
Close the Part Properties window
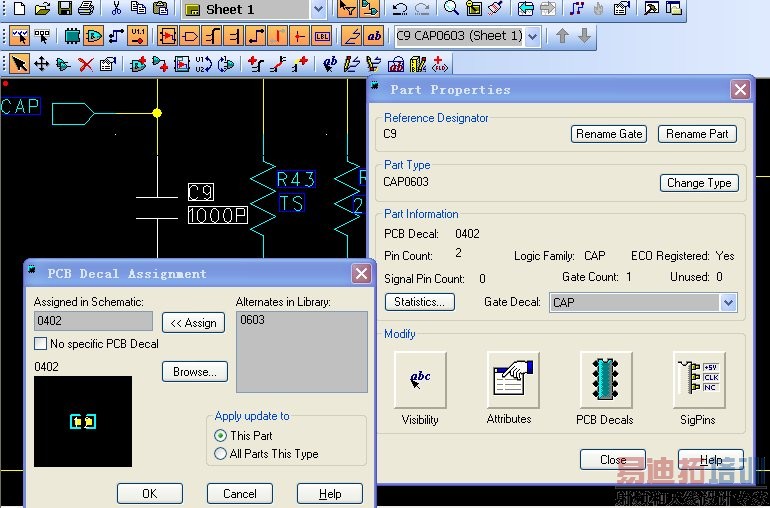[740, 90]
